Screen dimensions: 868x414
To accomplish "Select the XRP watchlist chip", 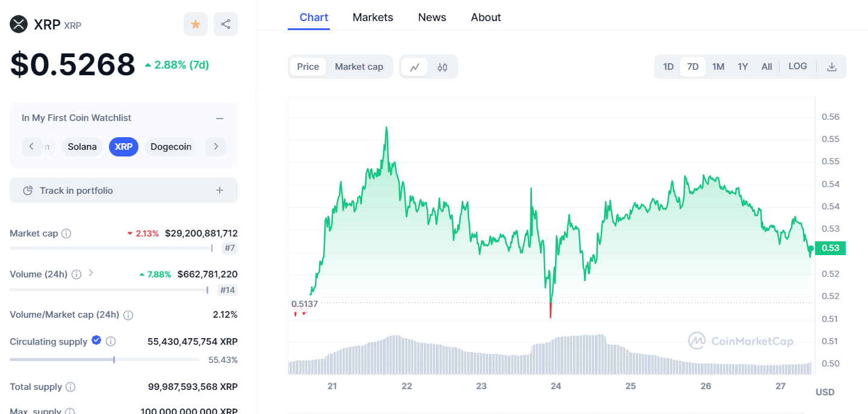I will (123, 147).
